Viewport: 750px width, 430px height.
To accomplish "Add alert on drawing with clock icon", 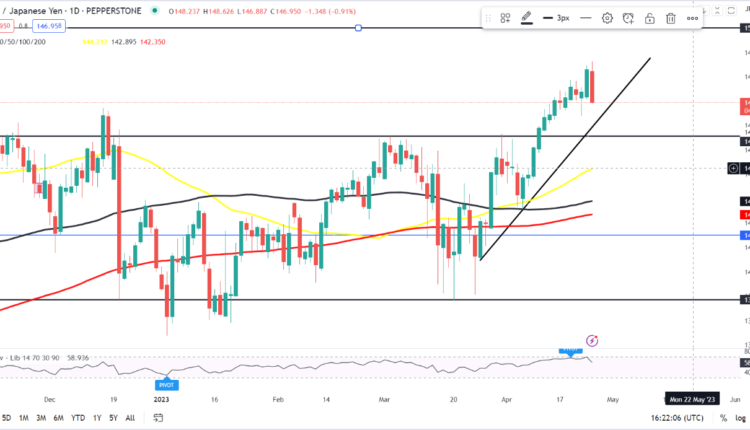I will tap(628, 18).
